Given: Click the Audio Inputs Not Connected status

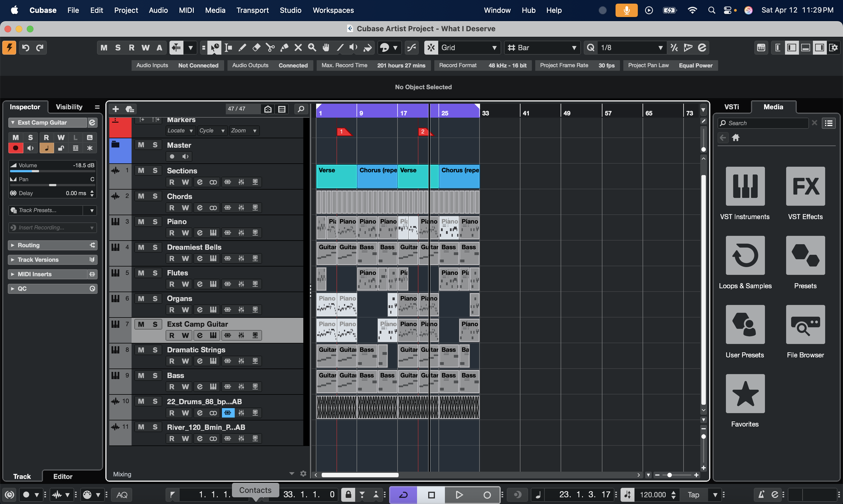Looking at the screenshot, I should point(177,66).
